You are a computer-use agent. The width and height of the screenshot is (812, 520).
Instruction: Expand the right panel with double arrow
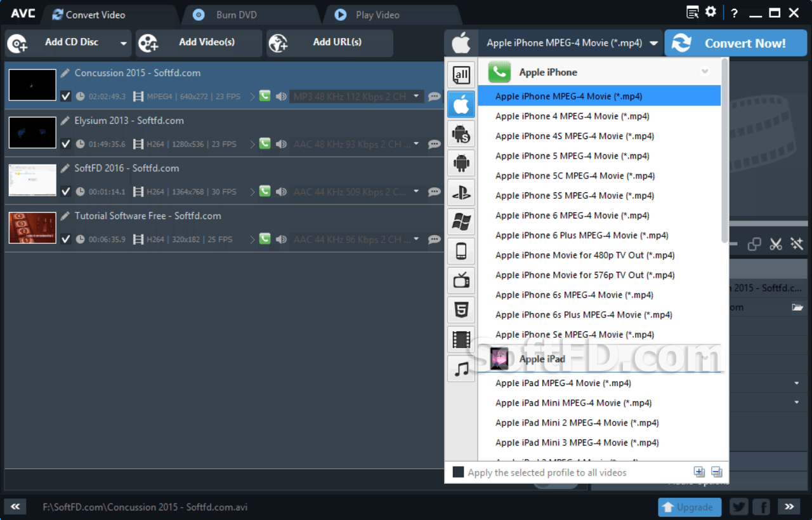[x=789, y=507]
